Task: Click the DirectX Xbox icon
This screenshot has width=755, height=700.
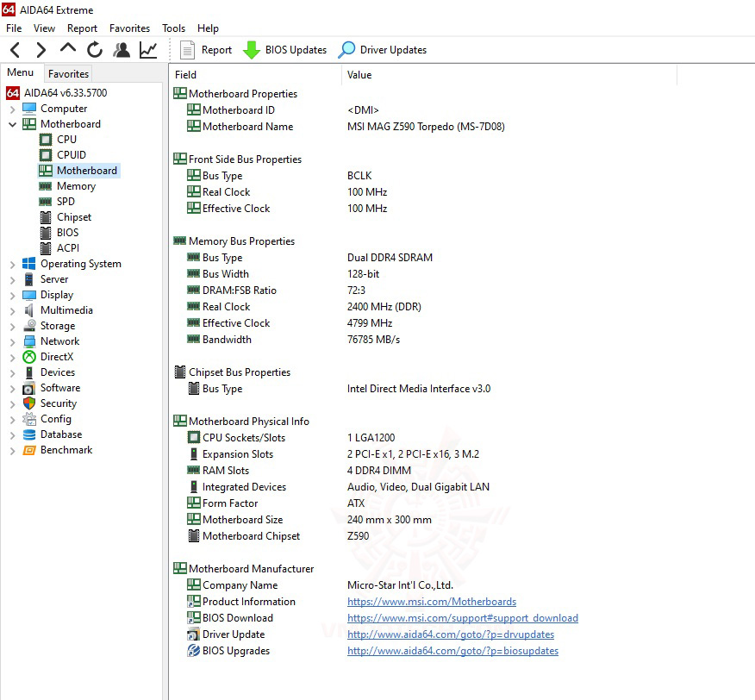Action: (29, 357)
